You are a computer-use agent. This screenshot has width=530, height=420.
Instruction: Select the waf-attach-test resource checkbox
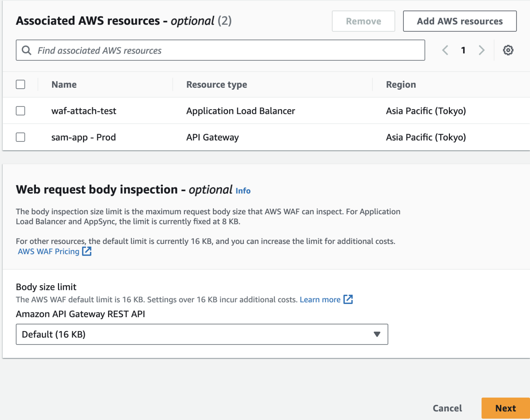pos(20,111)
